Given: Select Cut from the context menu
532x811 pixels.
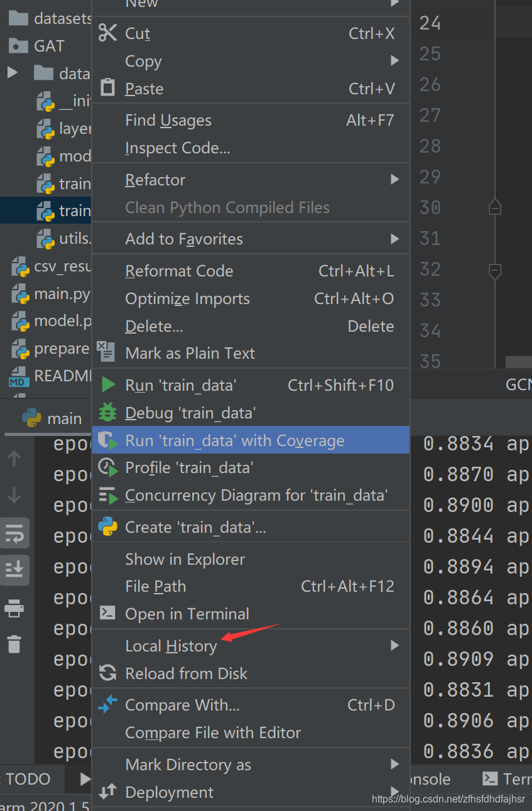Looking at the screenshot, I should [251, 33].
